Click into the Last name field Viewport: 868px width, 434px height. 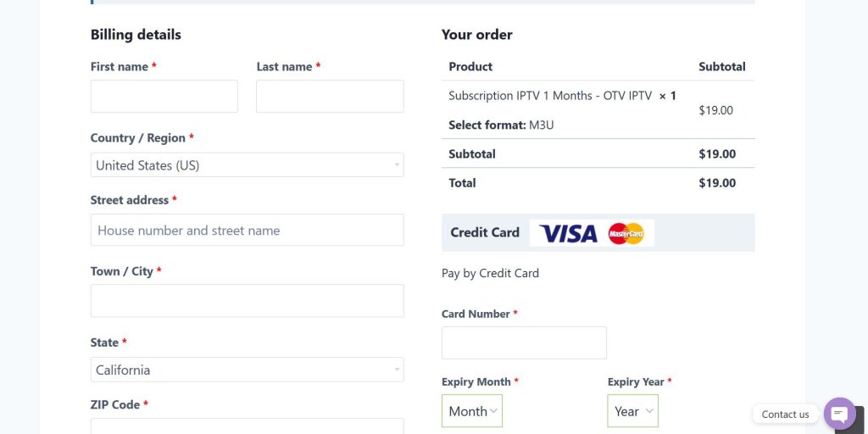click(x=330, y=97)
